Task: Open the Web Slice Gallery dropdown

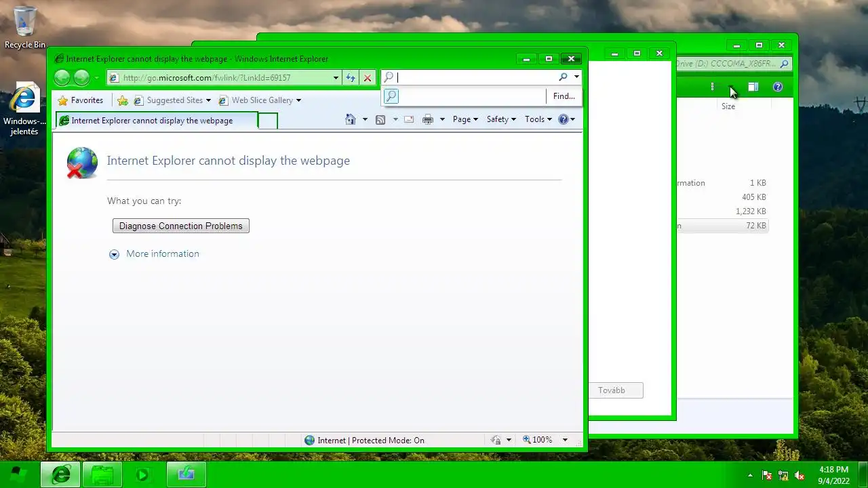Action: tap(260, 100)
